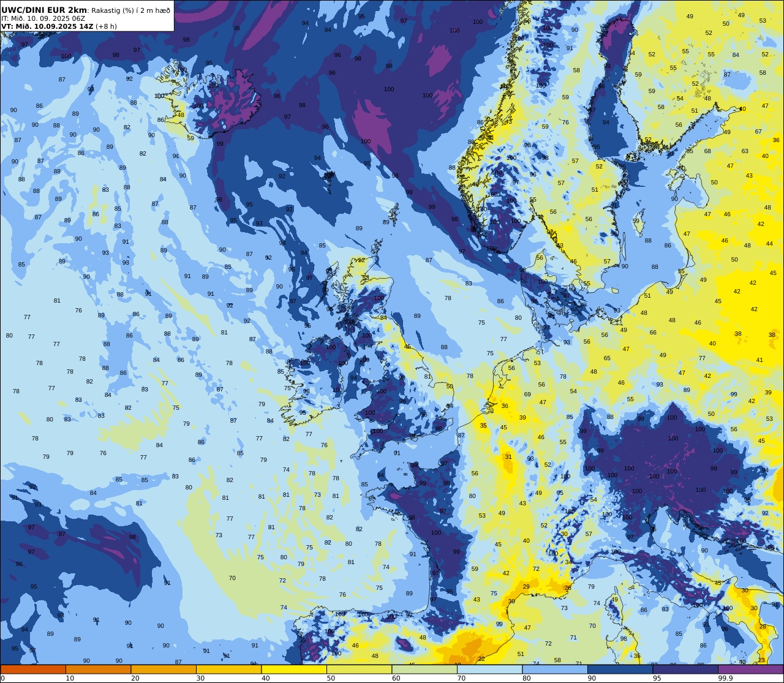Pick the amber 20–30 legend color segment
This screenshot has width=784, height=683.
point(164,670)
